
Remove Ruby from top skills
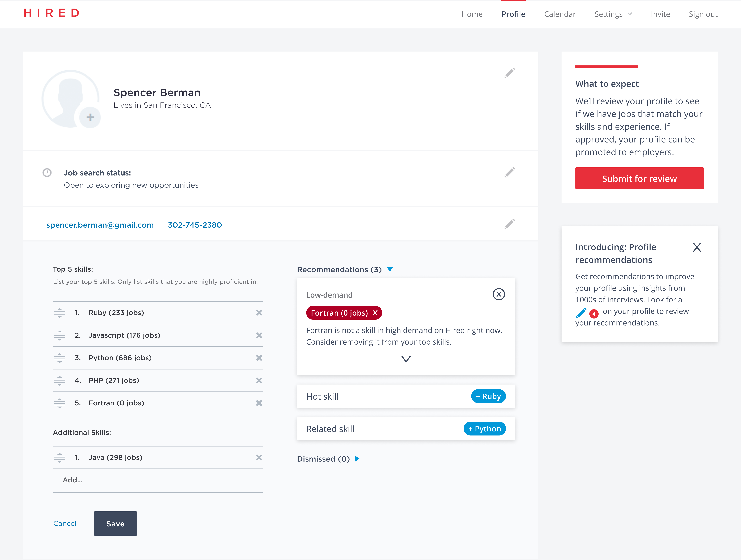(259, 313)
